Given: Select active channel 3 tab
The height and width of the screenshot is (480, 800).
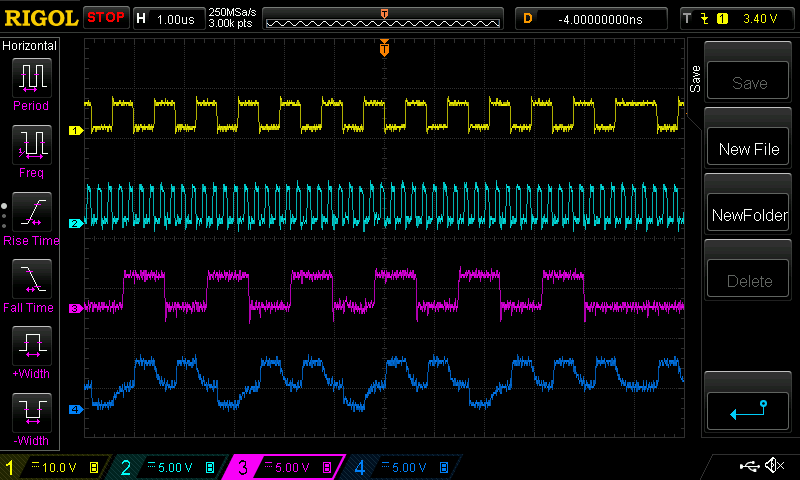Looking at the screenshot, I should click(286, 467).
